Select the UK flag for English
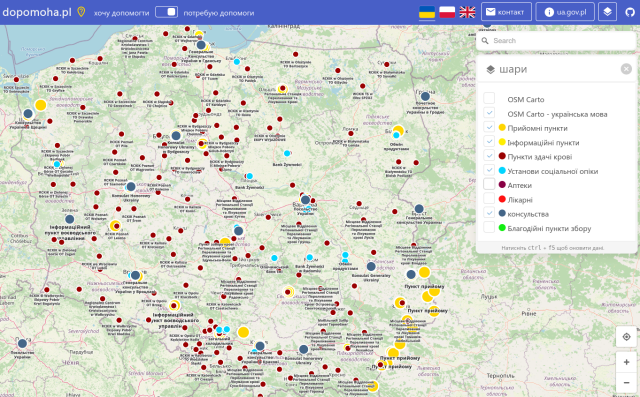 (x=467, y=12)
